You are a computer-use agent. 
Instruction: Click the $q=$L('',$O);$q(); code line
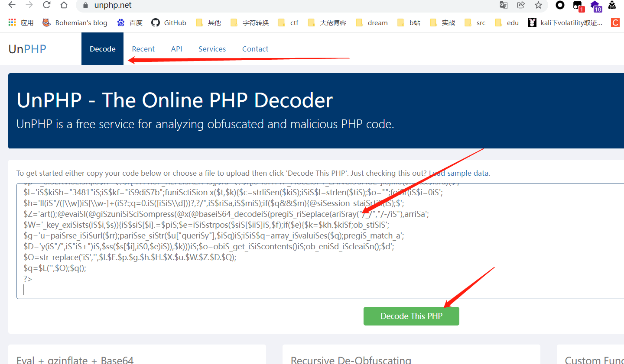[55, 268]
